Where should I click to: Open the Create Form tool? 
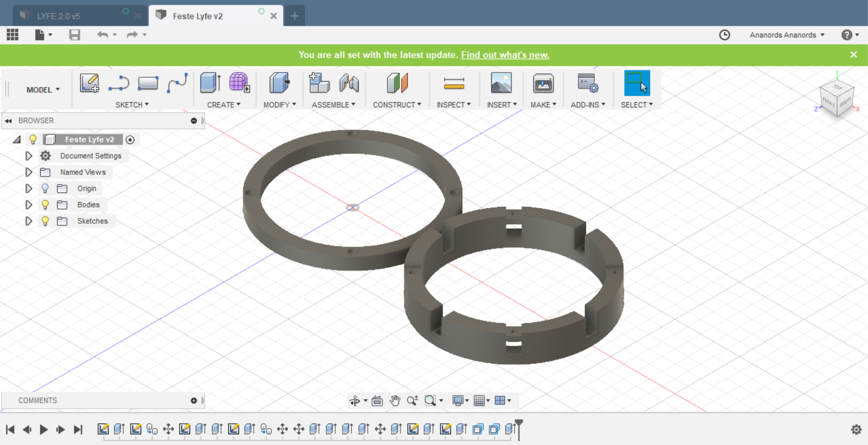pyautogui.click(x=239, y=83)
